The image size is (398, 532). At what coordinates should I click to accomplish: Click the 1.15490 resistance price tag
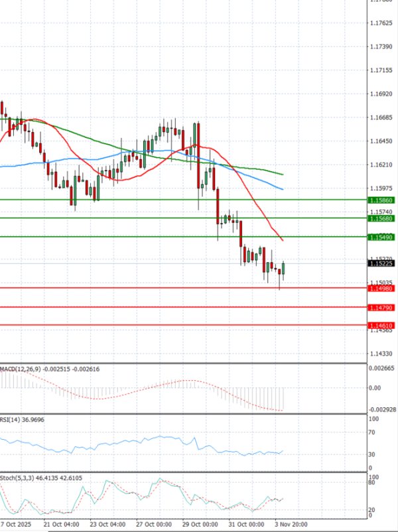click(381, 237)
